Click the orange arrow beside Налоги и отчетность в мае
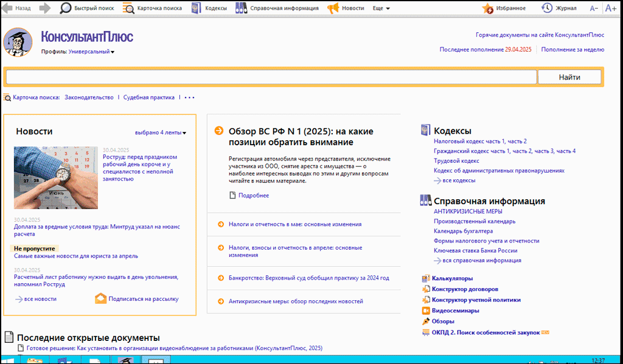This screenshot has height=364, width=623. tap(221, 224)
